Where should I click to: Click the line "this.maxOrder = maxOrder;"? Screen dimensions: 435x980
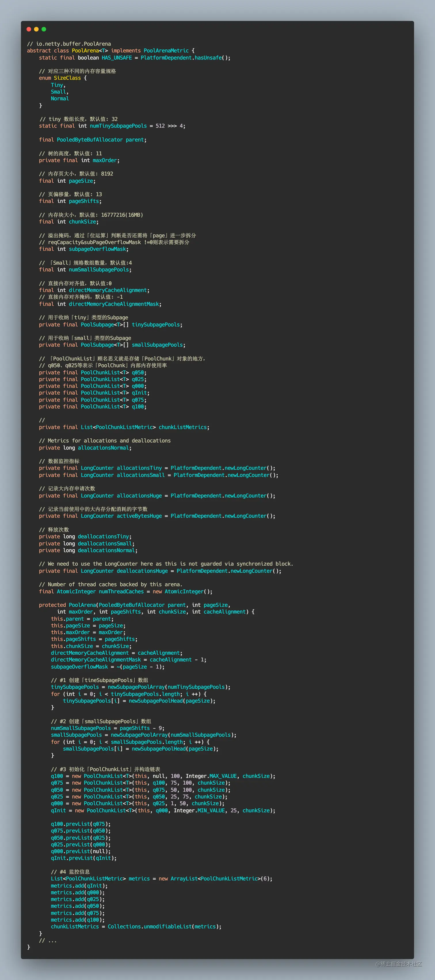88,632
